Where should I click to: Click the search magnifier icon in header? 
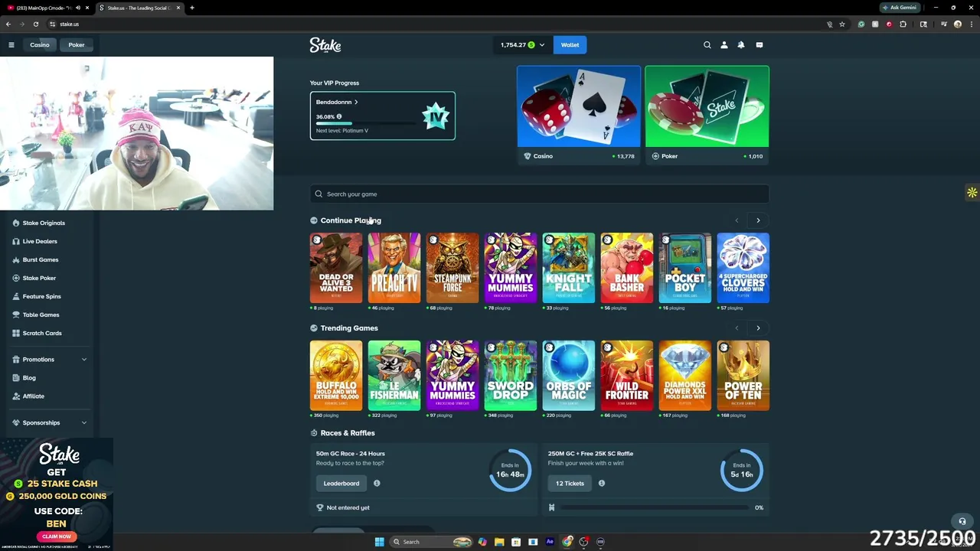[707, 45]
